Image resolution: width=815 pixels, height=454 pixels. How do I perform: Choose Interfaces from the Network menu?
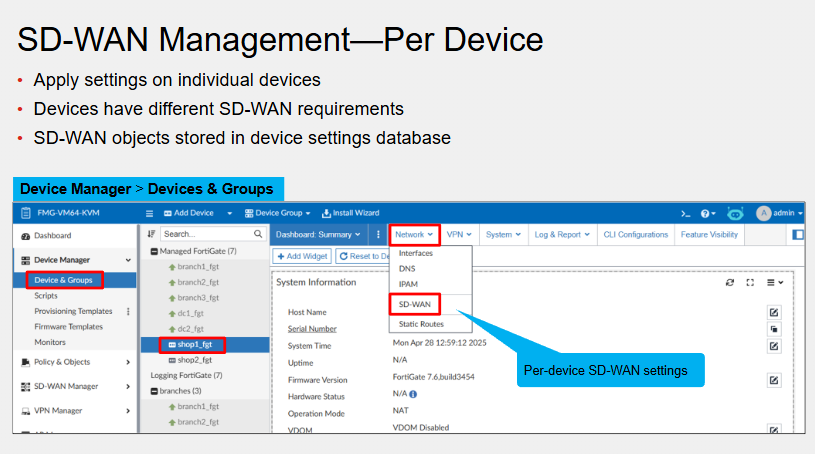[x=416, y=253]
